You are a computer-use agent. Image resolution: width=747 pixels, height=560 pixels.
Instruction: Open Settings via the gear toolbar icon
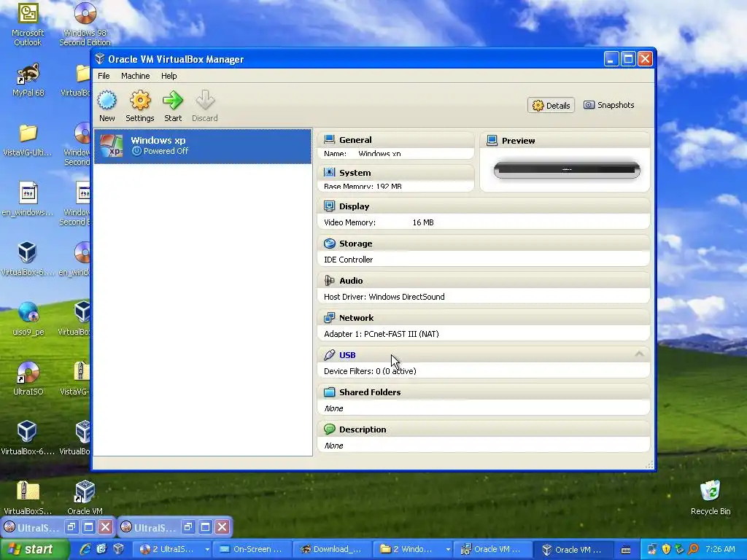tap(140, 101)
